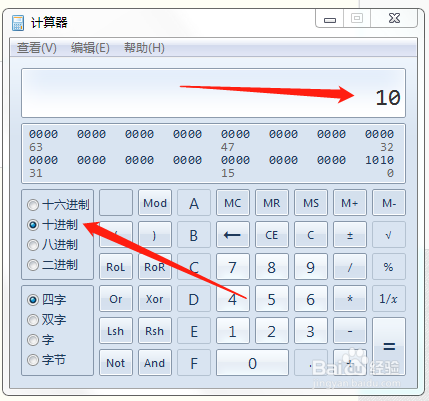Image resolution: width=429 pixels, height=401 pixels.
Task: Click the division / button
Action: point(350,267)
